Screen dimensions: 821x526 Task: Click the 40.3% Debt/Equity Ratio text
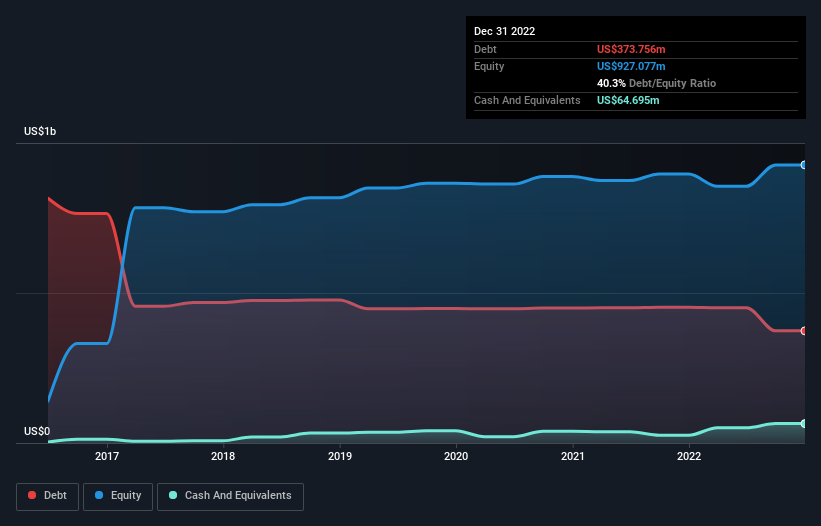(x=656, y=83)
